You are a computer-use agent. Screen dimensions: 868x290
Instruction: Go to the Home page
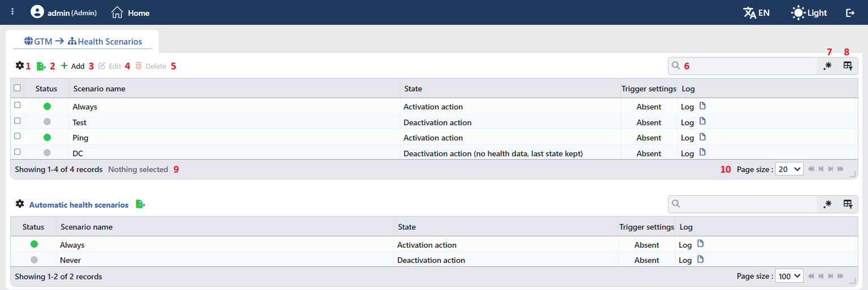click(x=131, y=12)
